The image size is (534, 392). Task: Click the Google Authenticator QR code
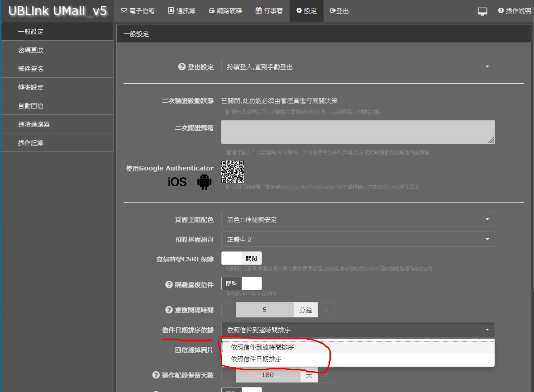(233, 172)
